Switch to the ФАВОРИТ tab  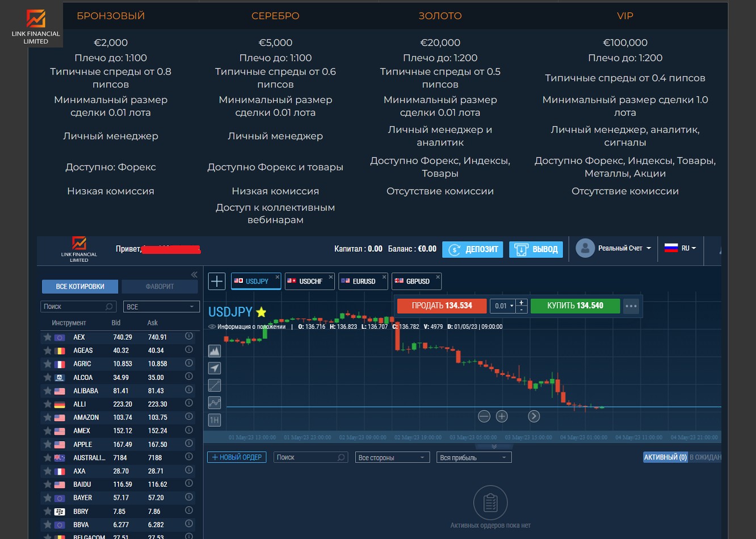pos(159,286)
